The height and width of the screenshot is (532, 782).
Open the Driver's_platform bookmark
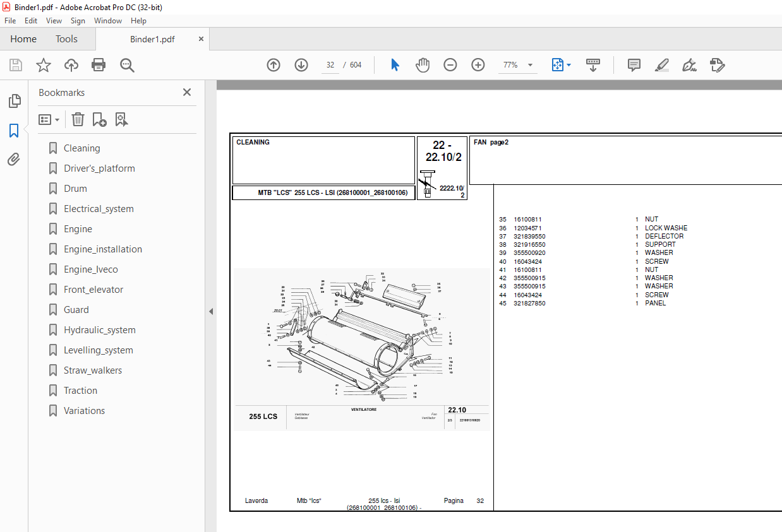99,168
